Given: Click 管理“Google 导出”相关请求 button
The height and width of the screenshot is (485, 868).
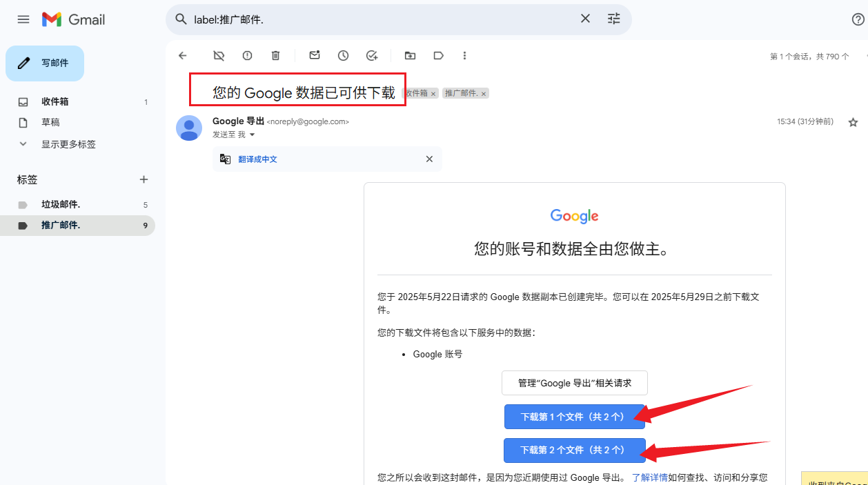Looking at the screenshot, I should click(x=575, y=383).
